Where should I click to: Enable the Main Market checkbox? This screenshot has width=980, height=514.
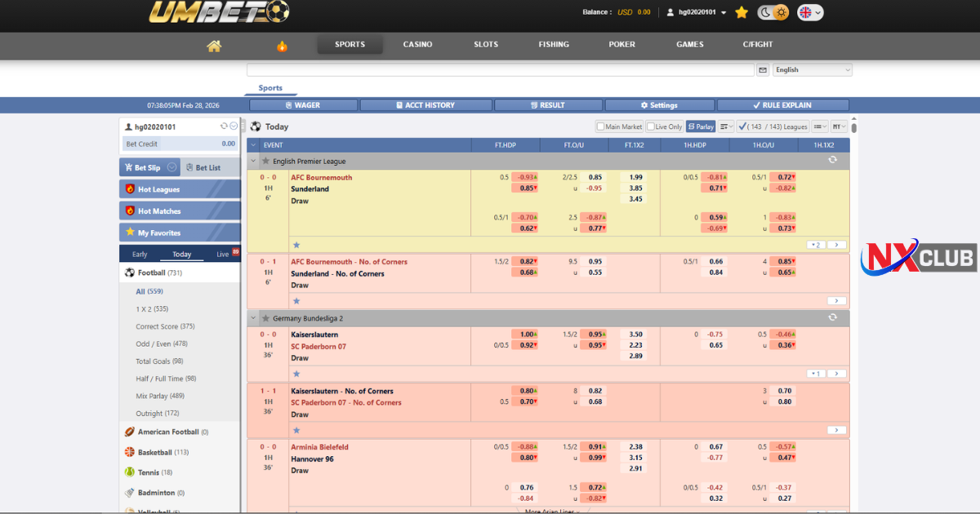click(601, 126)
